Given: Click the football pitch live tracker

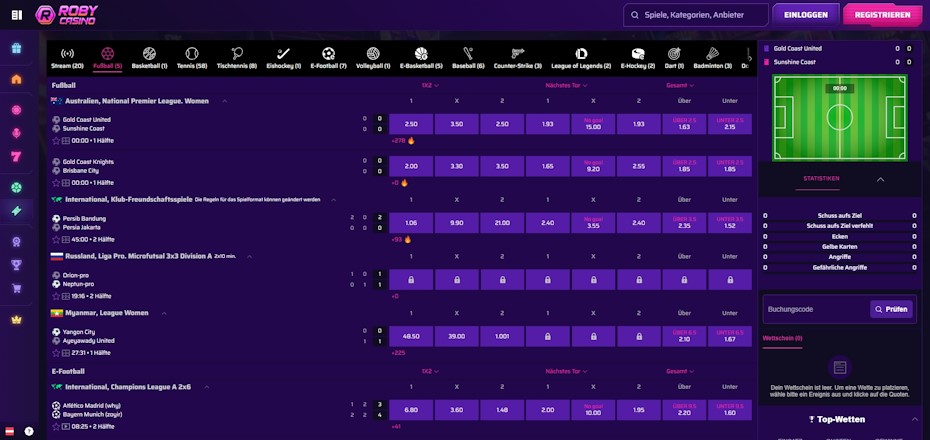Looking at the screenshot, I should coord(839,117).
